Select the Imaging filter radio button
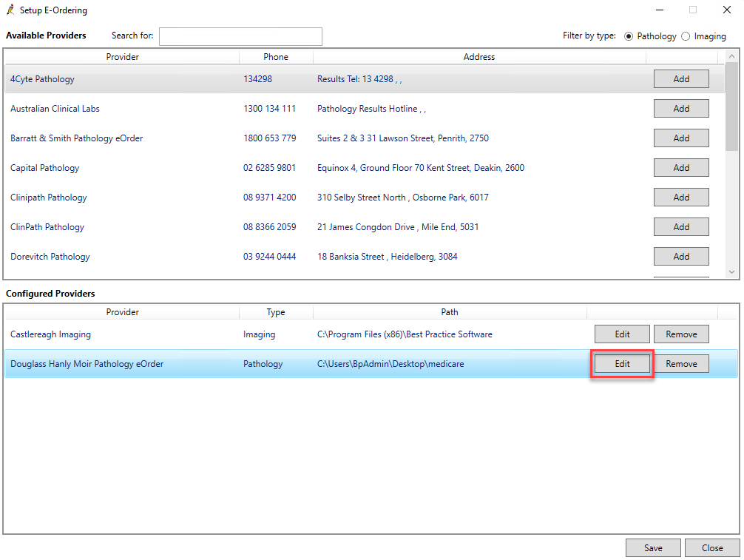744x560 pixels. (686, 36)
